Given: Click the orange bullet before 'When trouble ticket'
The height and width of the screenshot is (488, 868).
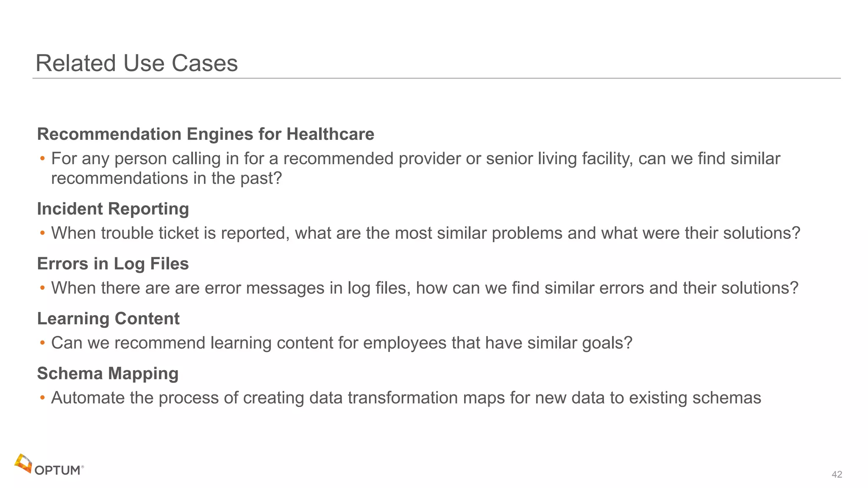Looking at the screenshot, I should [x=42, y=233].
